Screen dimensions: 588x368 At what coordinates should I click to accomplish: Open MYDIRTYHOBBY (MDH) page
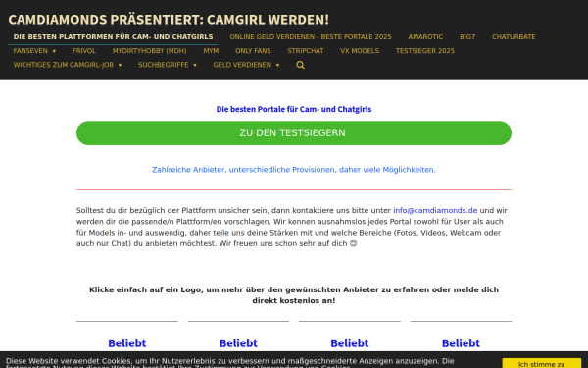149,51
